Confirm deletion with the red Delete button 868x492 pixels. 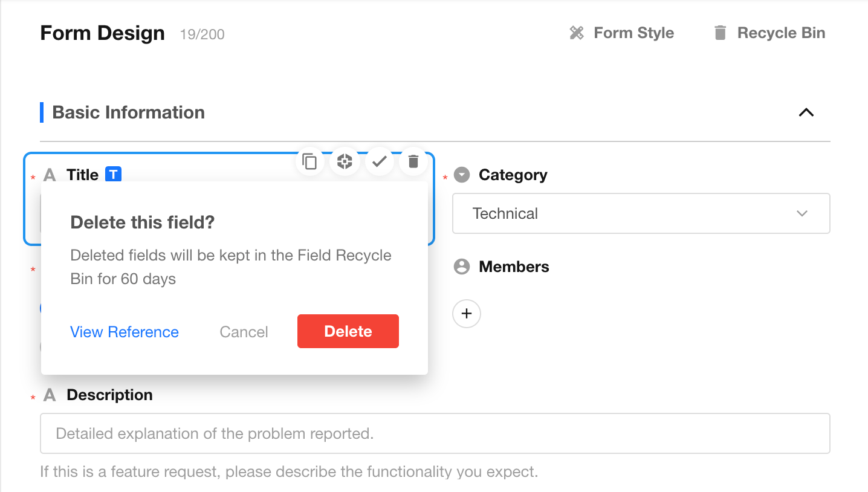348,331
